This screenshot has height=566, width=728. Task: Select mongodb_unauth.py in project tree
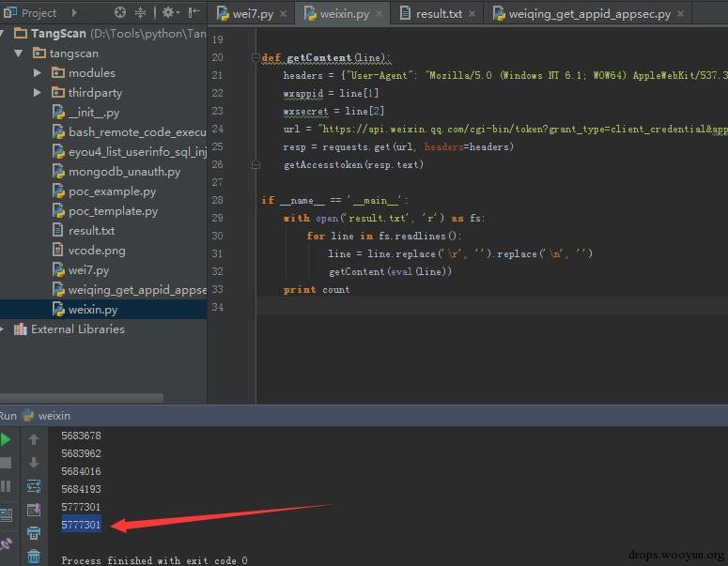(124, 172)
